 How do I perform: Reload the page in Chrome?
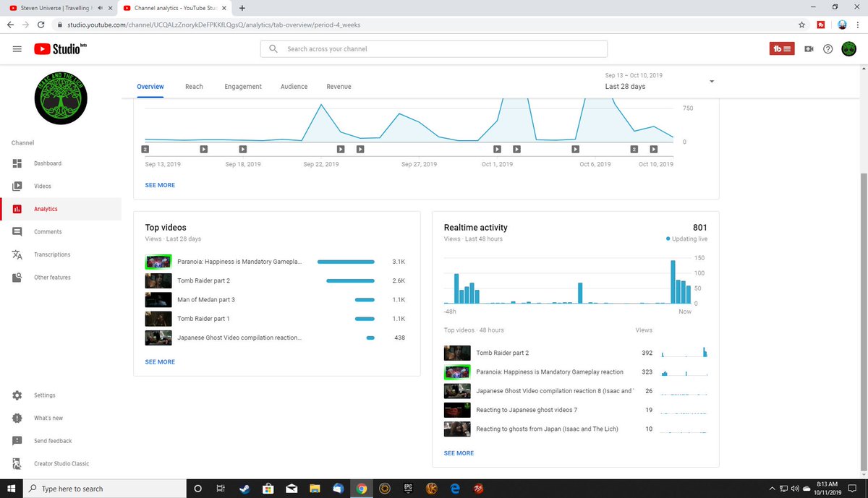[x=41, y=24]
